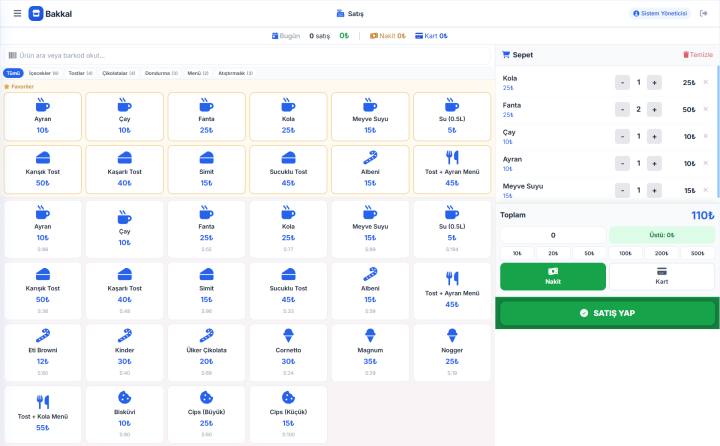Focus the product search barcode field
Screen dimensions: 720x446
(247, 56)
